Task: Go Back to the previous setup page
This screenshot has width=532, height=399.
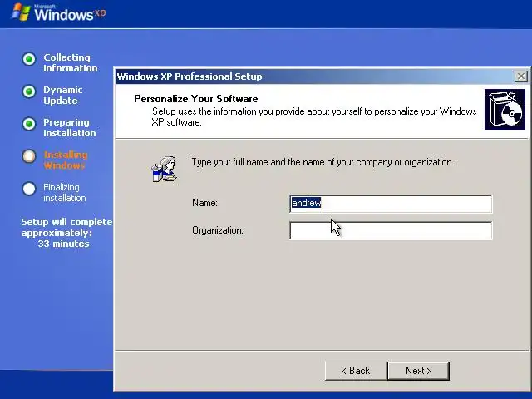Action: click(356, 371)
